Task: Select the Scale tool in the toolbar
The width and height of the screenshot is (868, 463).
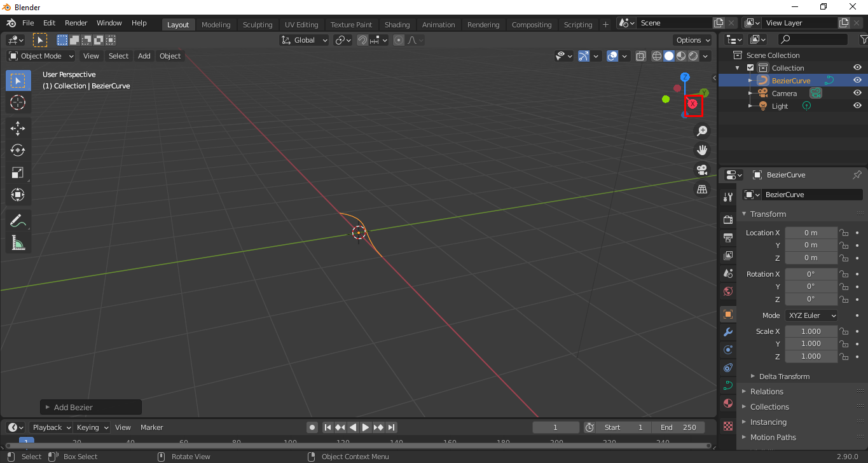Action: [x=18, y=172]
